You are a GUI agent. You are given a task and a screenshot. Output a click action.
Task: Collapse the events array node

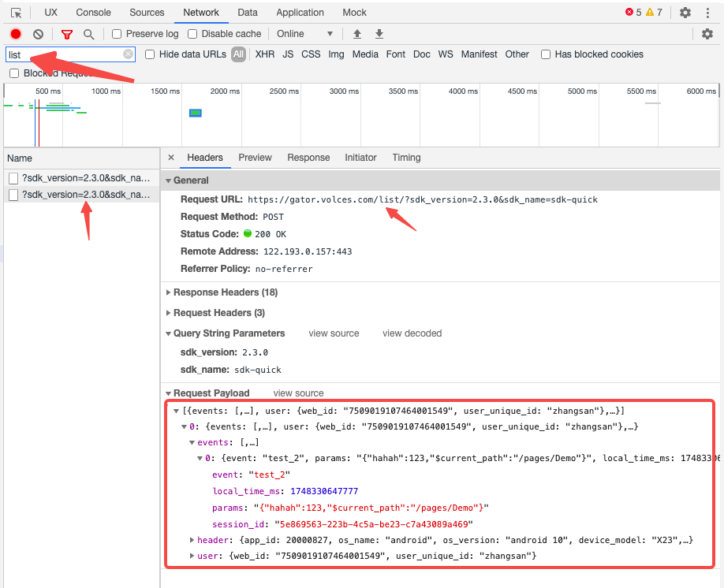tap(192, 443)
